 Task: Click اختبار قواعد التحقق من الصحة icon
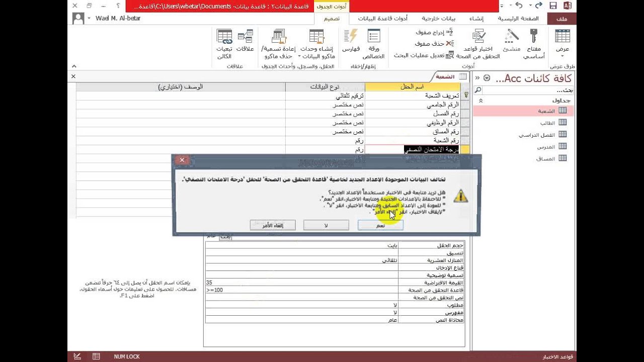pos(478,37)
